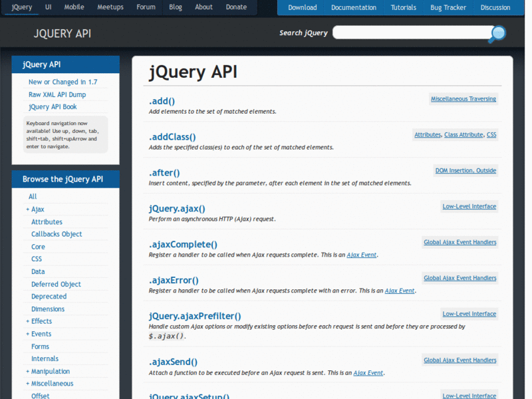This screenshot has width=532, height=399.
Task: Select the Tutorials tab
Action: click(x=403, y=7)
